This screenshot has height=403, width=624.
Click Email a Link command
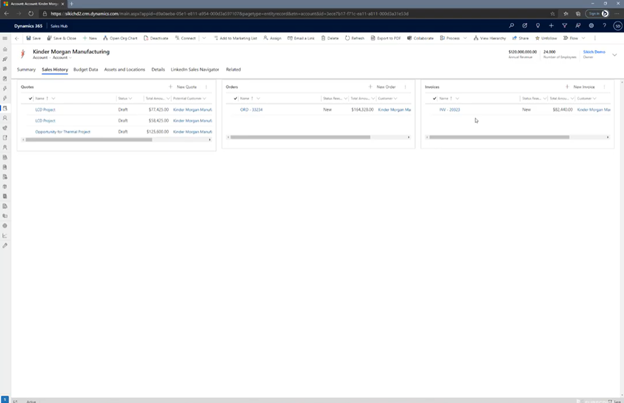click(x=301, y=38)
